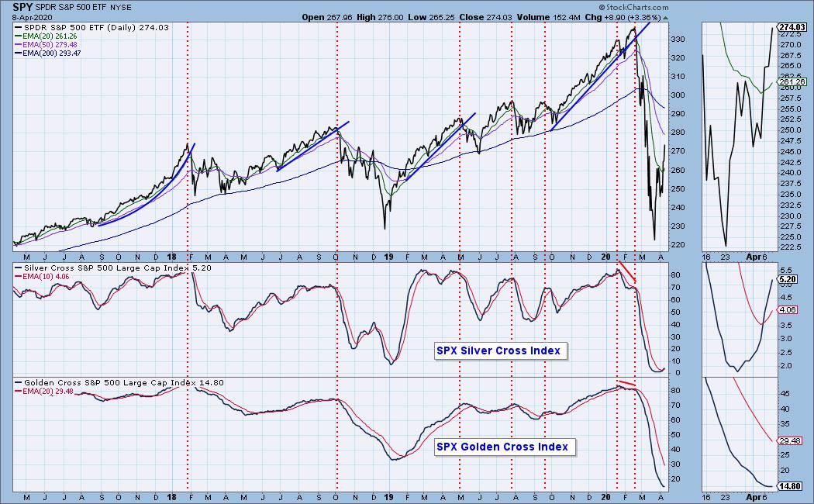Click the 222.5 label in zoom panel axis

click(x=790, y=247)
